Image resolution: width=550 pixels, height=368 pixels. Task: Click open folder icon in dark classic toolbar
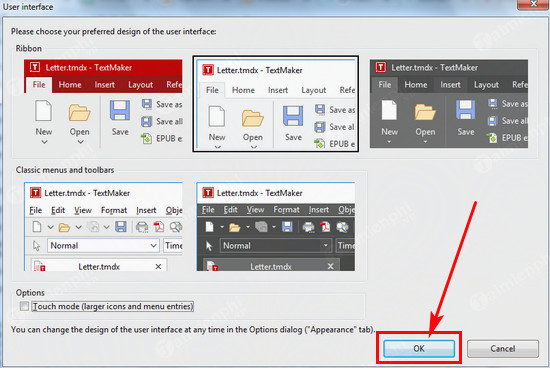(x=235, y=228)
